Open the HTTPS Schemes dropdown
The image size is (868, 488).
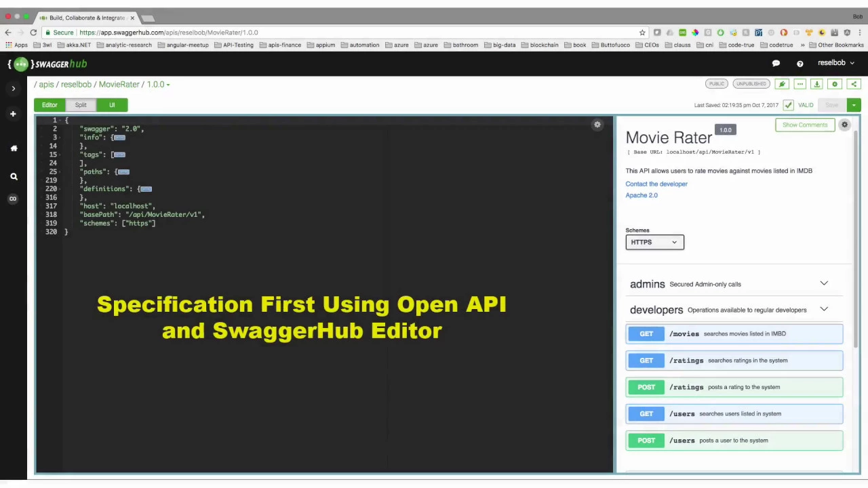[654, 242]
